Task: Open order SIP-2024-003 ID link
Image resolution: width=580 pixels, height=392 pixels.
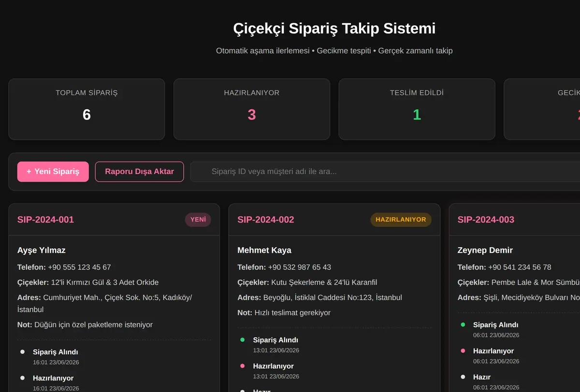Action: pyautogui.click(x=486, y=219)
